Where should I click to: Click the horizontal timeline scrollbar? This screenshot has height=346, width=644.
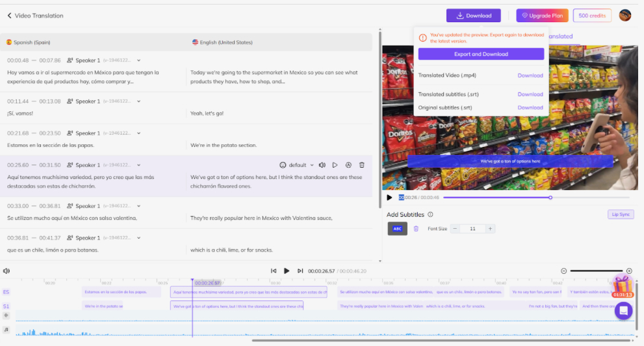coord(441,341)
